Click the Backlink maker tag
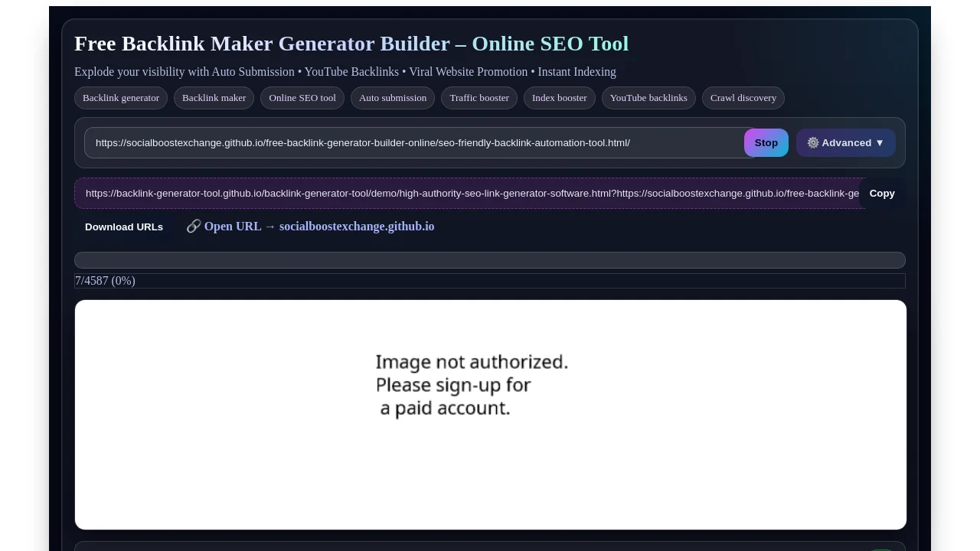 (214, 98)
